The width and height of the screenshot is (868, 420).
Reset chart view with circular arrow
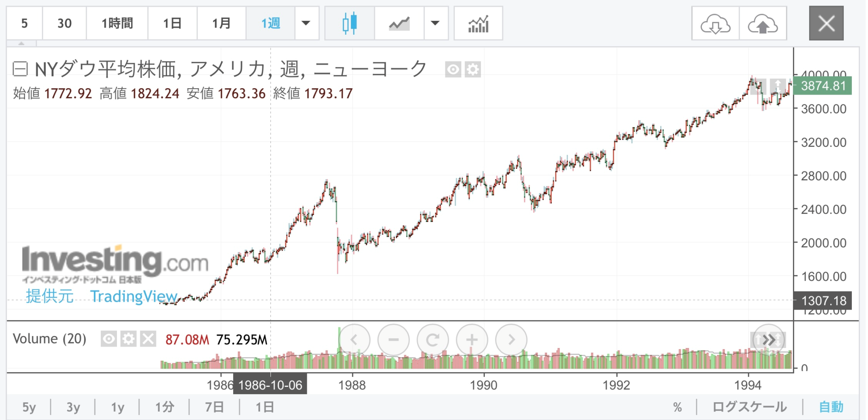tap(433, 340)
